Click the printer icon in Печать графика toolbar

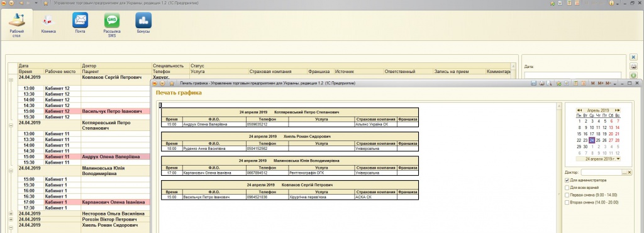541,83
